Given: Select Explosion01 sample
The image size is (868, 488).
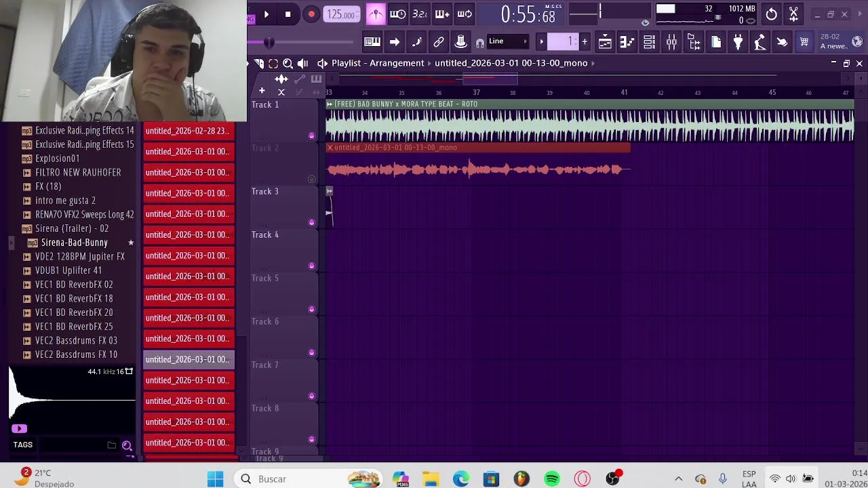Looking at the screenshot, I should point(57,159).
